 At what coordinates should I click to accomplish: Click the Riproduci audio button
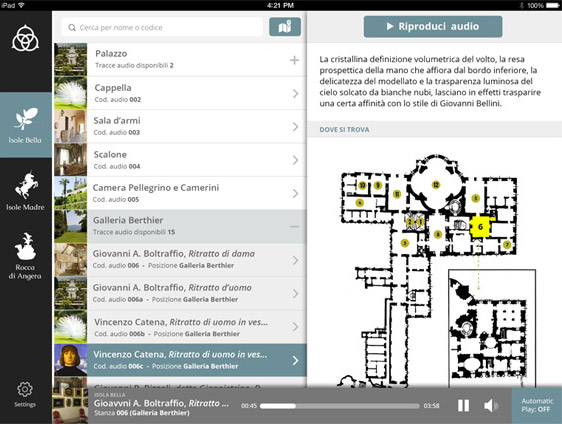coord(433,27)
